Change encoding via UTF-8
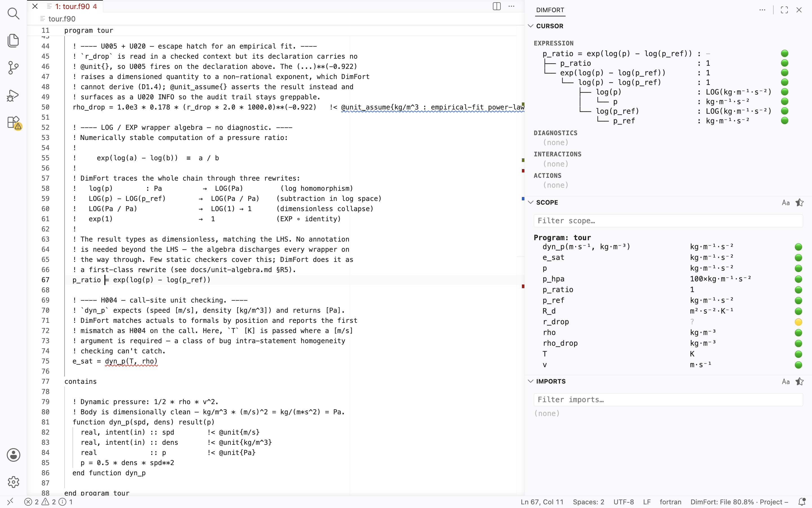 click(x=623, y=502)
